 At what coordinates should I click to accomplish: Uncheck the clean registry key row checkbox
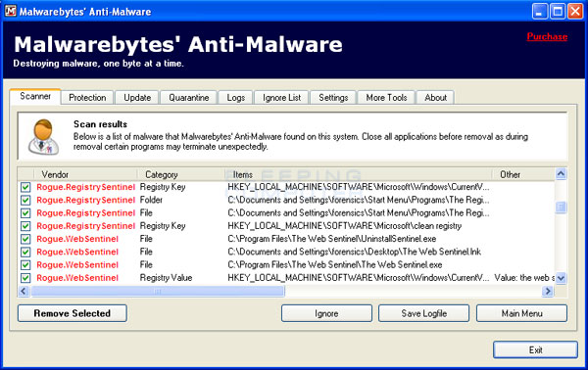pos(25,226)
